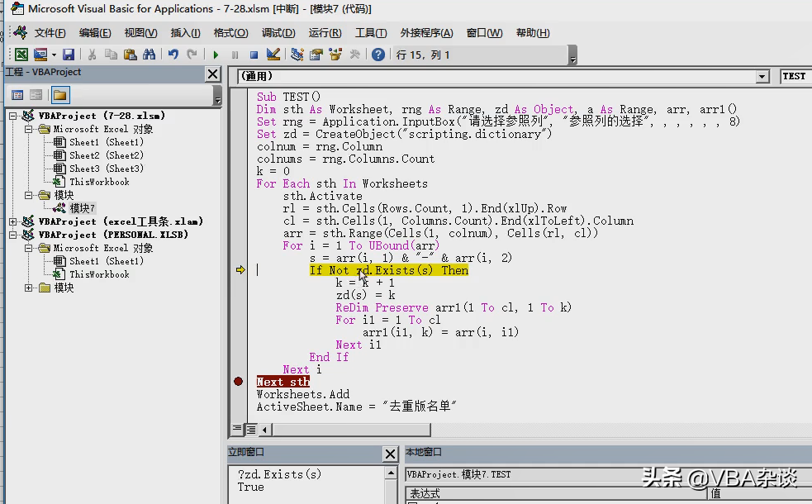Click code window scroll-left arrow
The image size is (812, 504).
click(x=264, y=430)
